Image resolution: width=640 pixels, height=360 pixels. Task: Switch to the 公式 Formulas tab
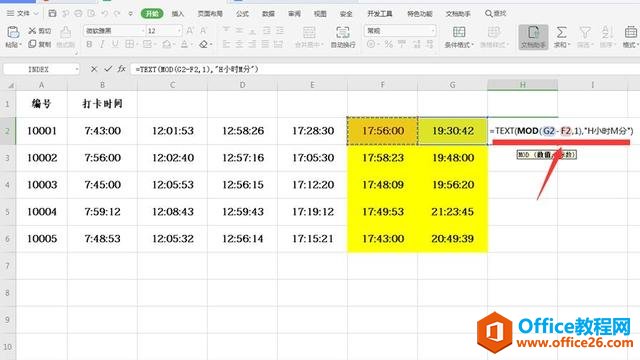(x=242, y=13)
